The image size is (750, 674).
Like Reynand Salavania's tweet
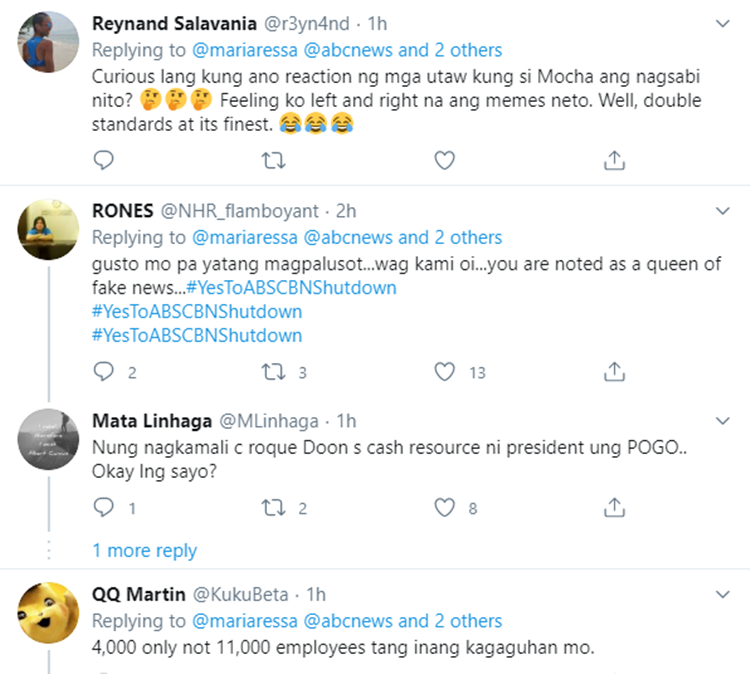point(445,160)
